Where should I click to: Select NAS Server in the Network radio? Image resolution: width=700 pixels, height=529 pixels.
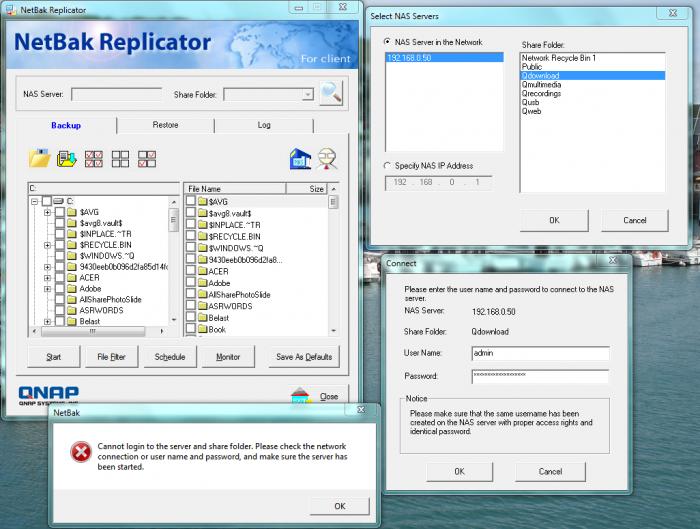pos(387,42)
